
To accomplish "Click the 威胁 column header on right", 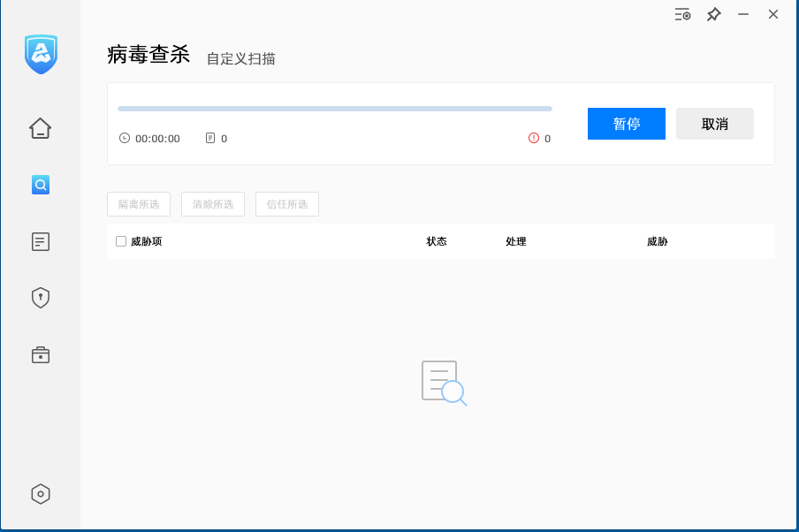I will (658, 241).
